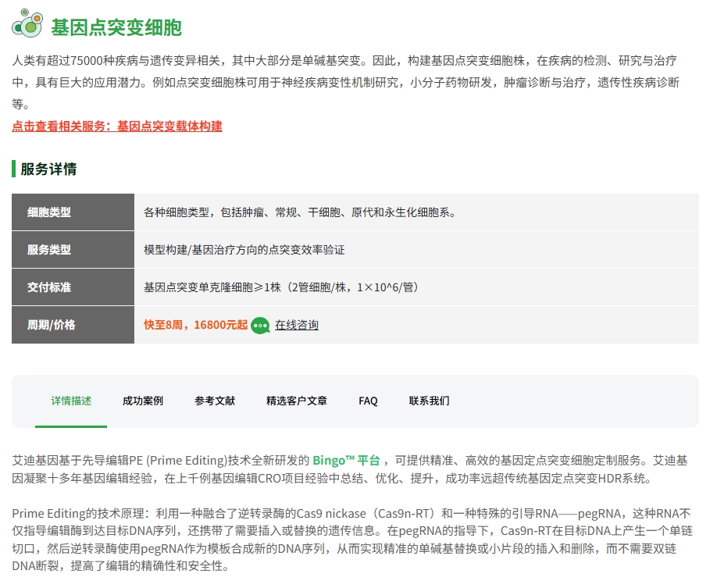Image resolution: width=717 pixels, height=588 pixels.
Task: Click the orange 快至8周，16800元起 price text
Action: 196,325
